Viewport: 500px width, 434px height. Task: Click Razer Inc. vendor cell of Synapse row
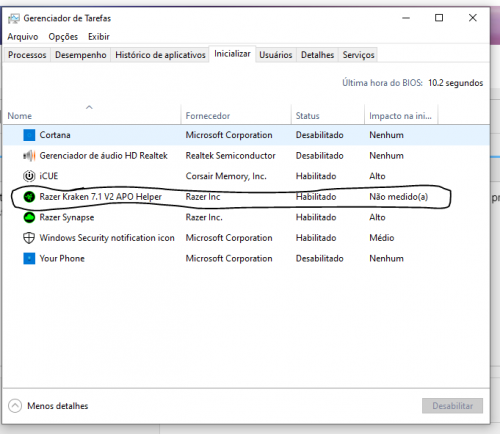tap(204, 217)
